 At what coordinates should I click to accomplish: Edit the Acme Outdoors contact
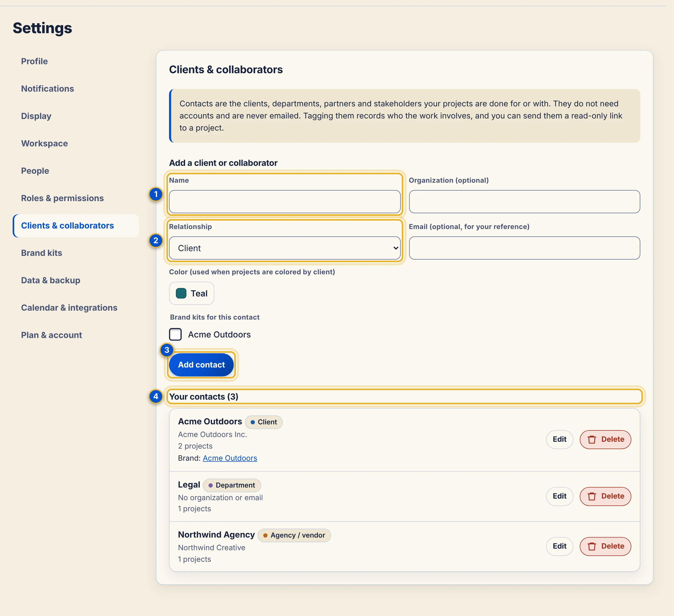[559, 440]
